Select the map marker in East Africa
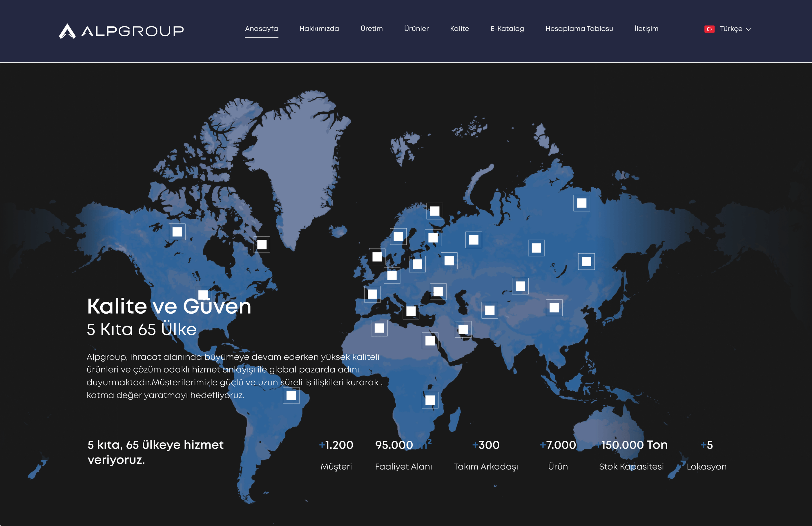Viewport: 812px width, 526px height. (x=430, y=400)
